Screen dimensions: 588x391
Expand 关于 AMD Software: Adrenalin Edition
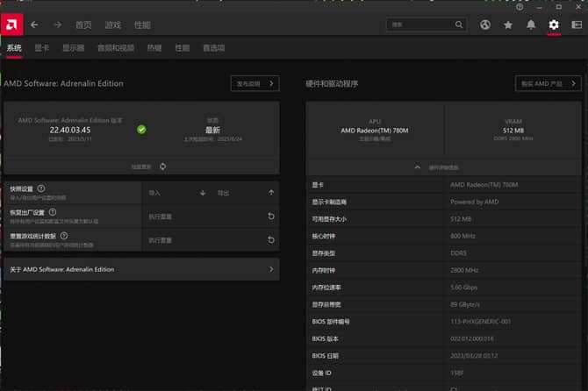coord(141,269)
